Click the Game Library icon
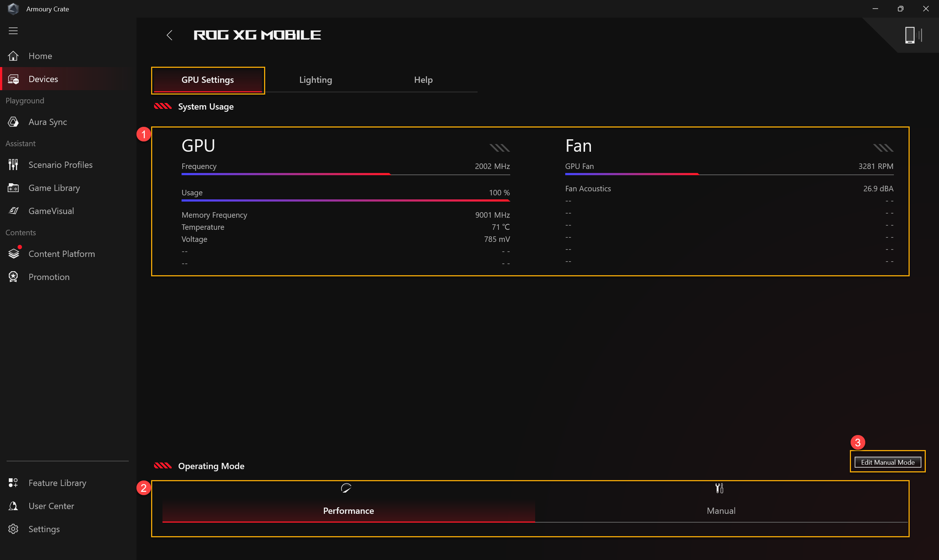939x560 pixels. tap(13, 188)
